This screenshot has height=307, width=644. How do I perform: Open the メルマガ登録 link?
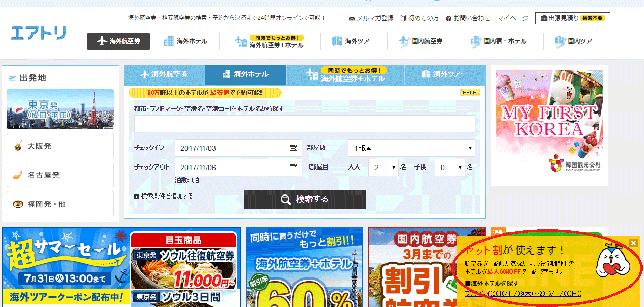click(374, 18)
